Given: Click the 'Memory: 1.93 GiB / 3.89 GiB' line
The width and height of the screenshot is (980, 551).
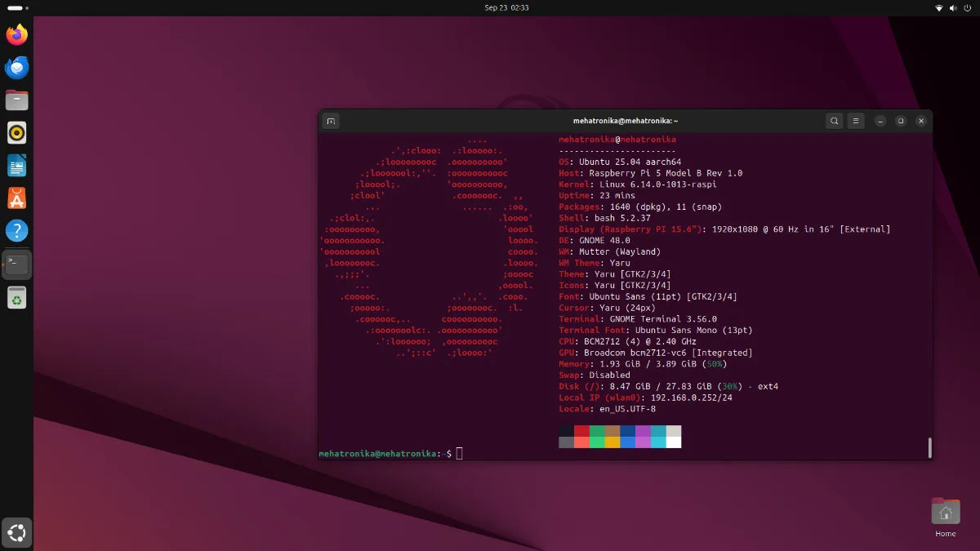Looking at the screenshot, I should 643,364.
